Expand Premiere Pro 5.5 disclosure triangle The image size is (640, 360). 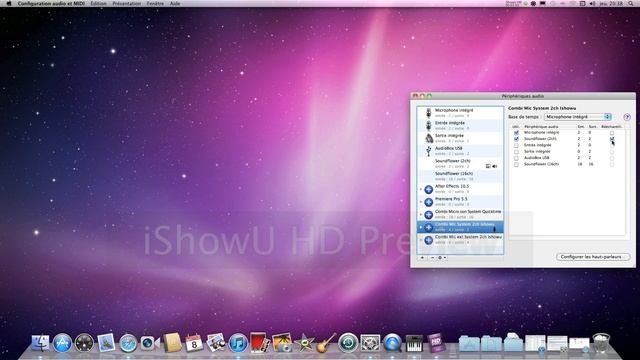[421, 202]
